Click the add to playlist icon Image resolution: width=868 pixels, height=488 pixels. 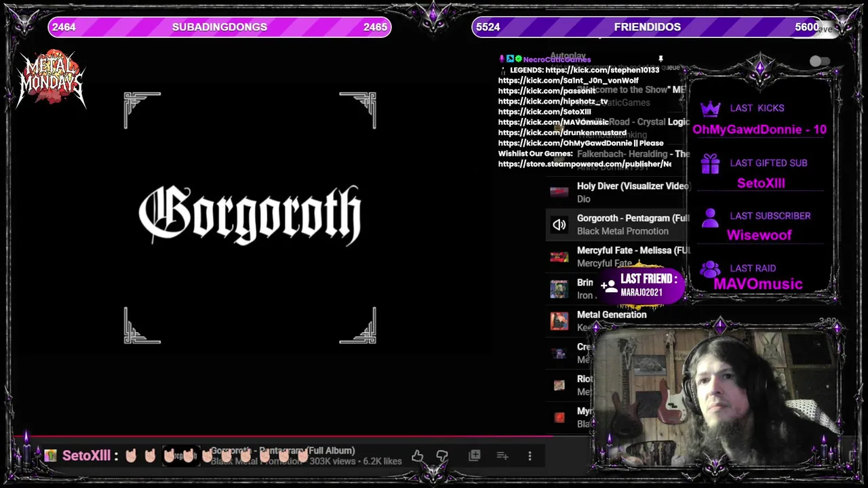tap(502, 456)
